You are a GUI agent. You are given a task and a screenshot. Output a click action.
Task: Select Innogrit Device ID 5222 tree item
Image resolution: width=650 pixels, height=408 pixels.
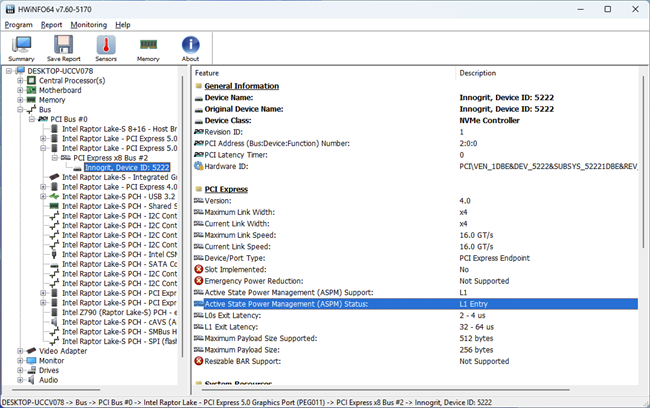[127, 167]
